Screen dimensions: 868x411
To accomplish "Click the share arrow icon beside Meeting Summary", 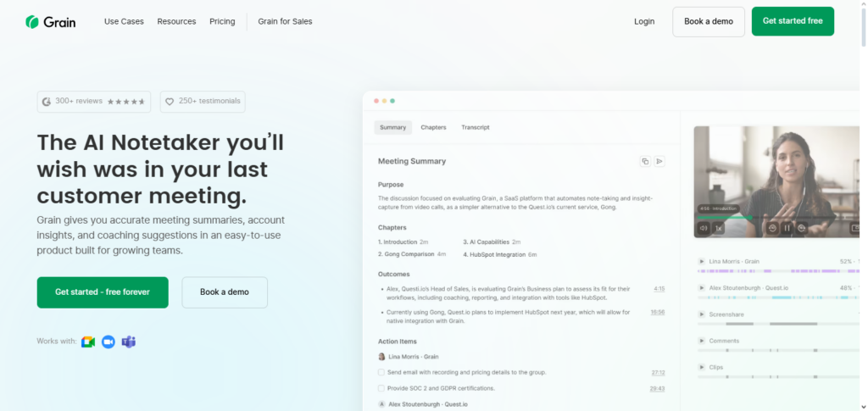I will click(x=659, y=161).
